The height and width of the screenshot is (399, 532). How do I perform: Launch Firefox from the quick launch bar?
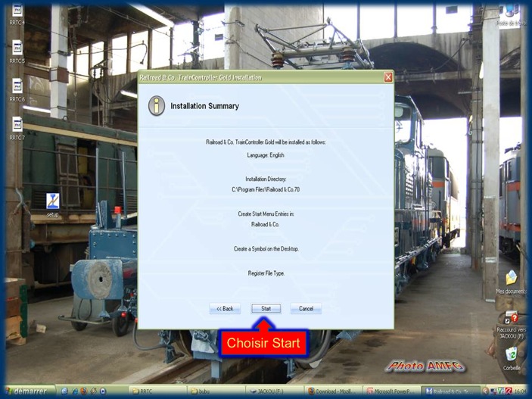pos(84,391)
